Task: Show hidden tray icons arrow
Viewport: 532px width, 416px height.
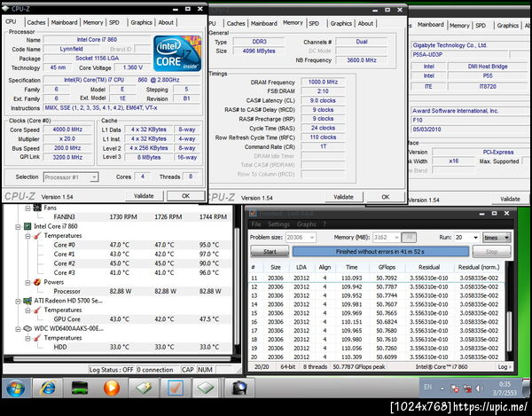Action: [x=442, y=389]
